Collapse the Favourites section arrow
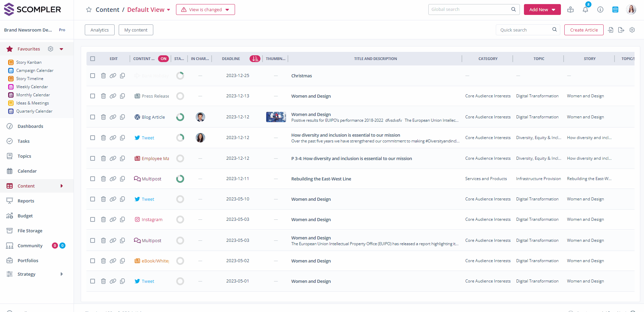 click(61, 49)
